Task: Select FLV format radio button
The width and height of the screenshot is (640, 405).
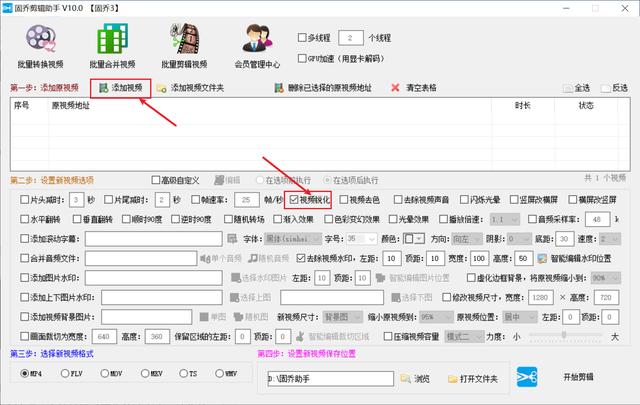Action: tap(64, 373)
